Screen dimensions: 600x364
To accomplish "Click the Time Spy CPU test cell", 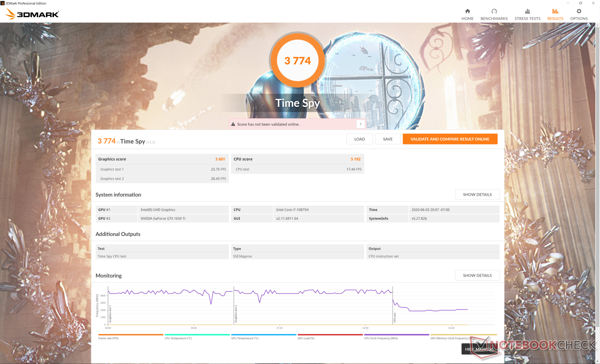I will [x=162, y=256].
